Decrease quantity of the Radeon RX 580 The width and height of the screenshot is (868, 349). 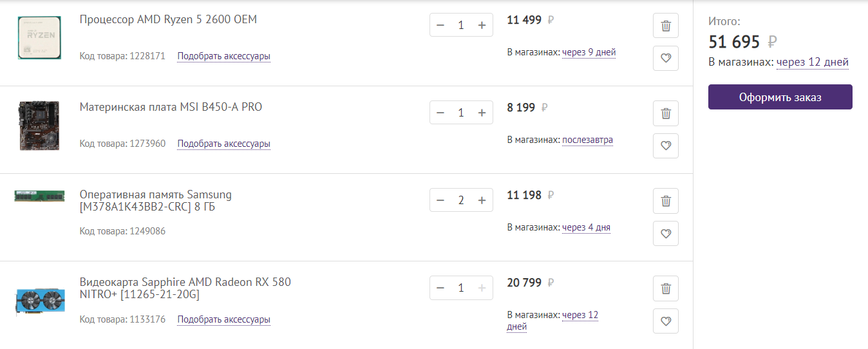pyautogui.click(x=440, y=288)
